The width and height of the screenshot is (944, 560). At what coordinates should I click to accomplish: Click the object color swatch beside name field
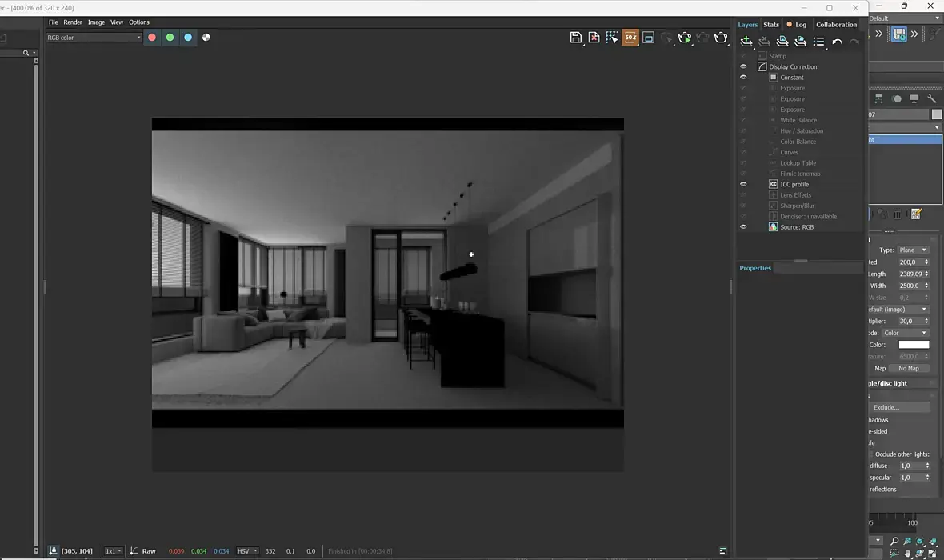pos(937,114)
